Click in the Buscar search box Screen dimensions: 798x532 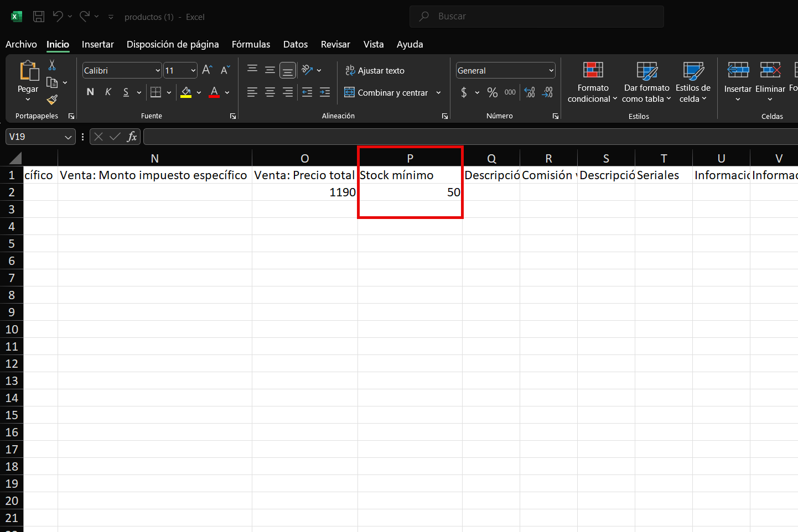[x=537, y=17]
